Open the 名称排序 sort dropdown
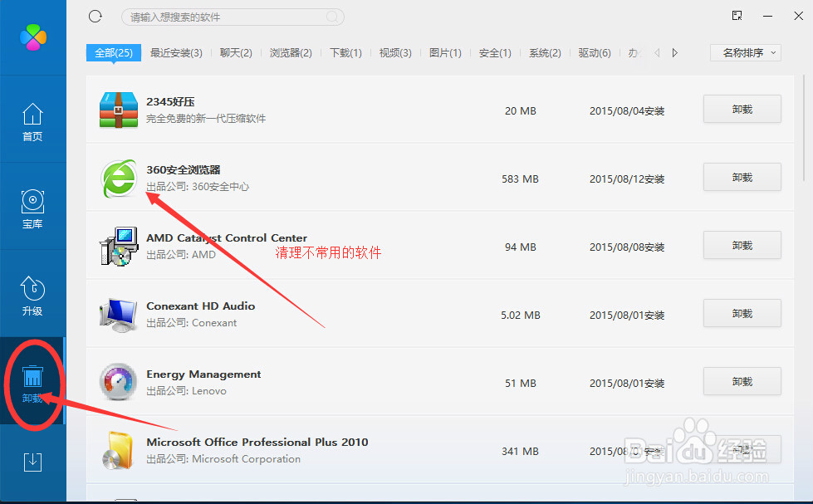 [x=746, y=52]
